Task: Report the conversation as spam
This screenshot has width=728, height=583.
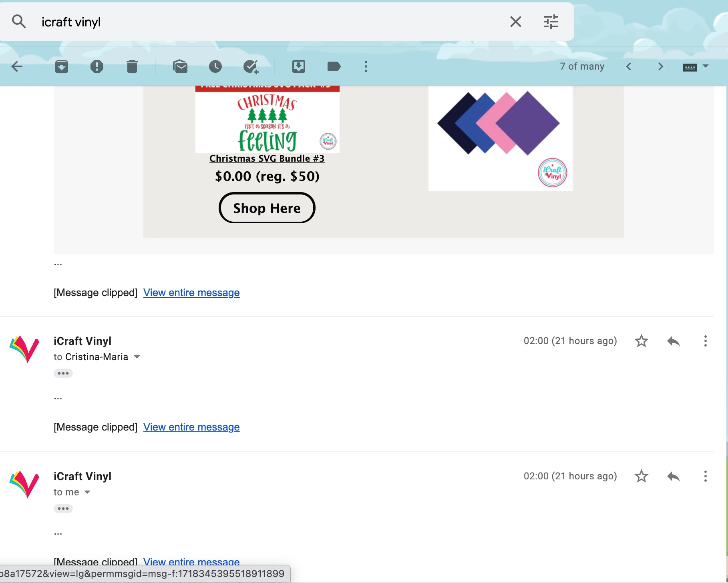Action: click(x=97, y=66)
